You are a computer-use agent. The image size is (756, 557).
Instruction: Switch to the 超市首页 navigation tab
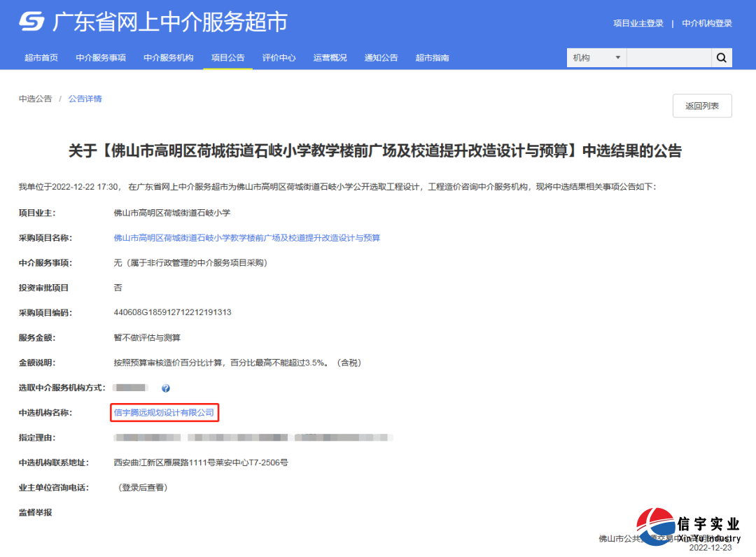[x=40, y=57]
